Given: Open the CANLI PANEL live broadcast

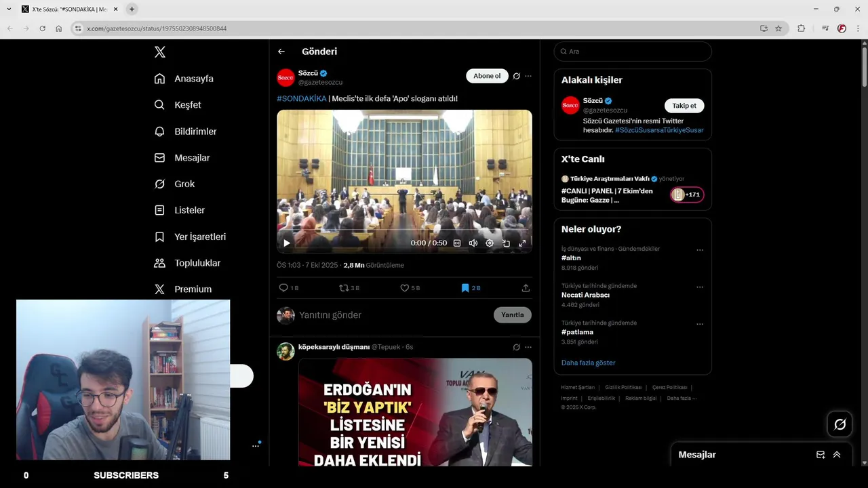Looking at the screenshot, I should point(607,196).
